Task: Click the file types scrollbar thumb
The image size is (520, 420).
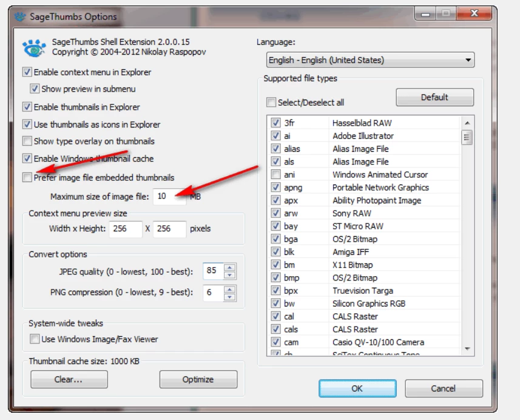Action: [467, 137]
